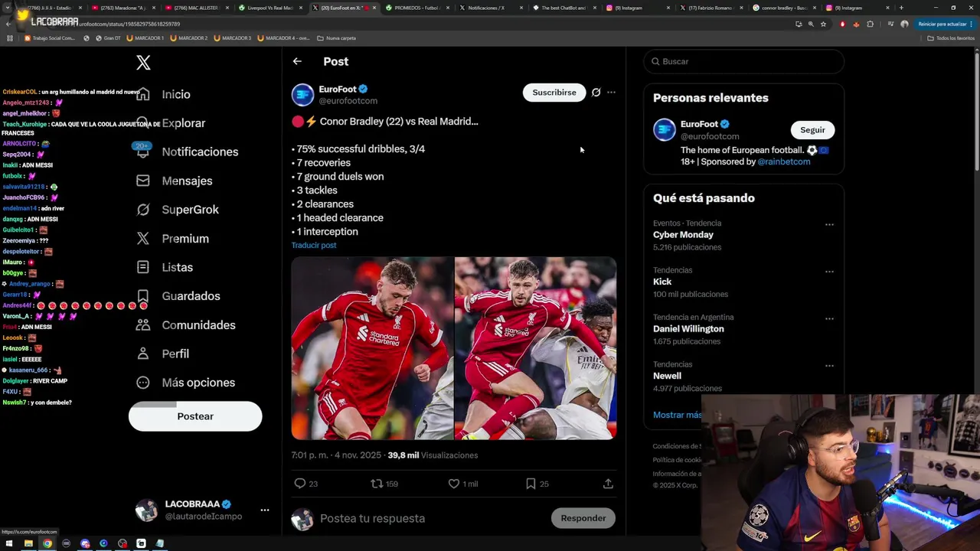Switch to Fabrizio Romano browser tab
980x551 pixels.
tap(710, 8)
